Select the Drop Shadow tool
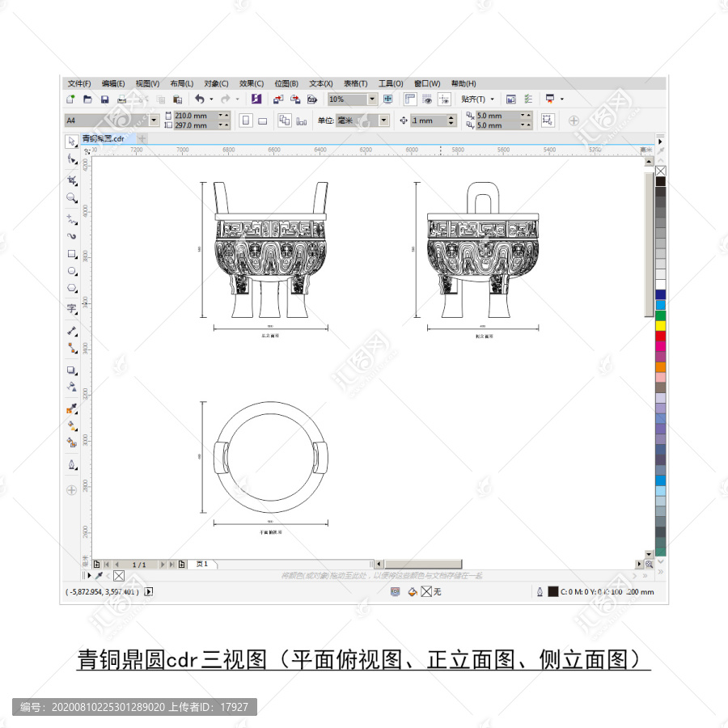This screenshot has width=728, height=728. [71, 370]
